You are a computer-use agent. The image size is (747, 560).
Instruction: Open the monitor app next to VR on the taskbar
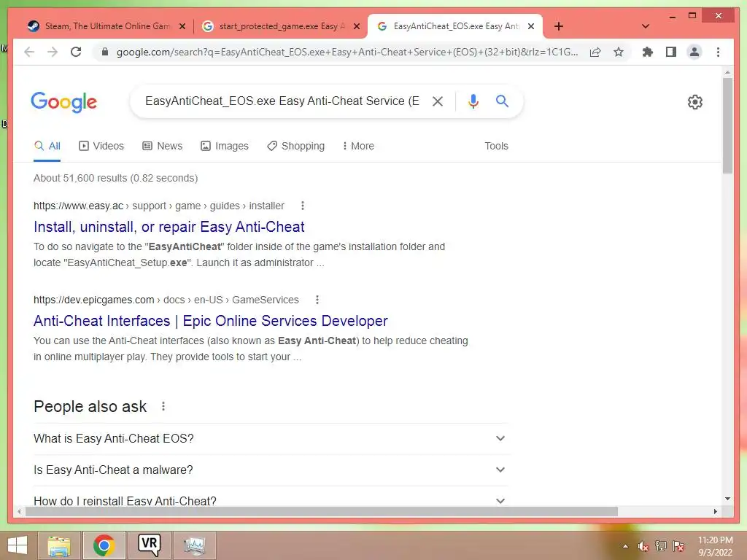coord(194,545)
